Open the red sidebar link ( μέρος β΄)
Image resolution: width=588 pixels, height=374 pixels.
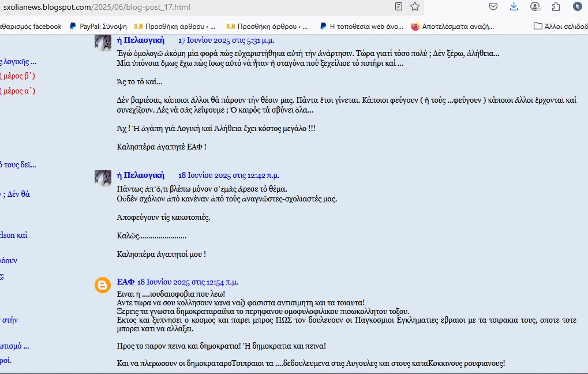pyautogui.click(x=18, y=76)
